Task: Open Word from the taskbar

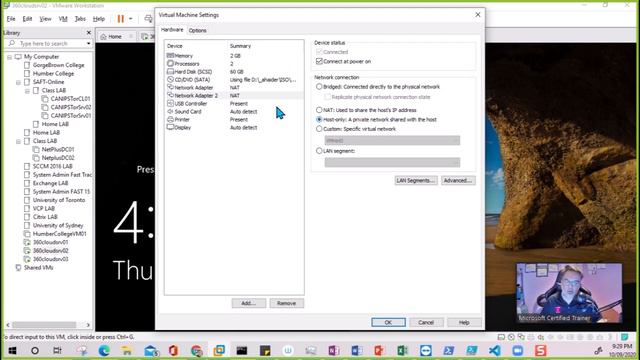Action: (356, 351)
